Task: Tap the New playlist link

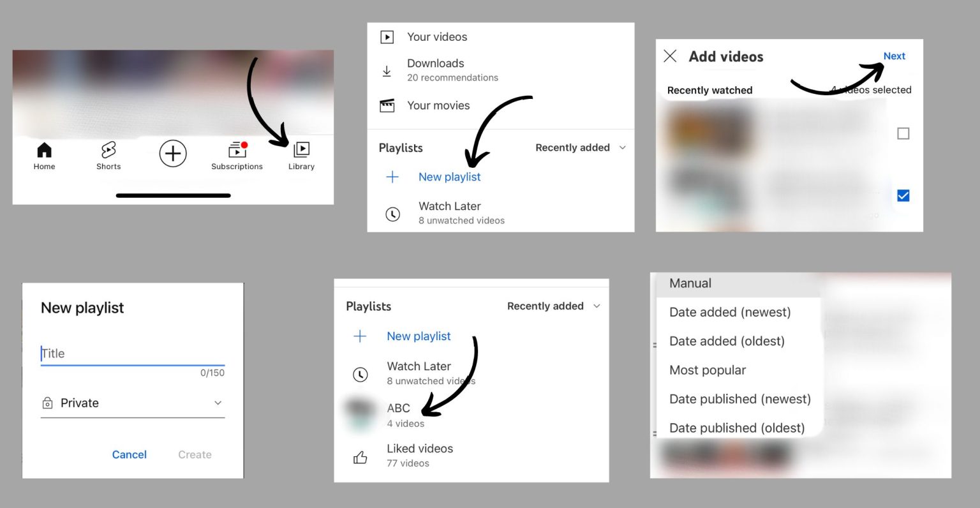Action: pos(449,177)
